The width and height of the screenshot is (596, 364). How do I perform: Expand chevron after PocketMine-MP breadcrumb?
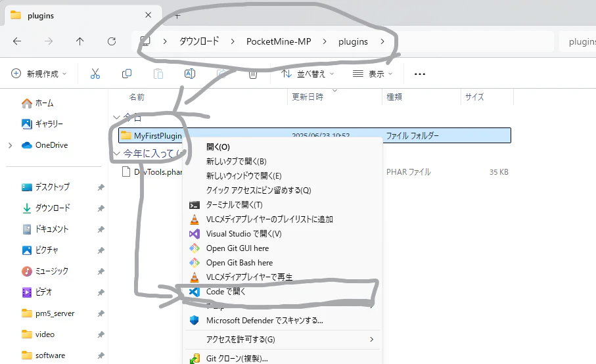(x=325, y=41)
